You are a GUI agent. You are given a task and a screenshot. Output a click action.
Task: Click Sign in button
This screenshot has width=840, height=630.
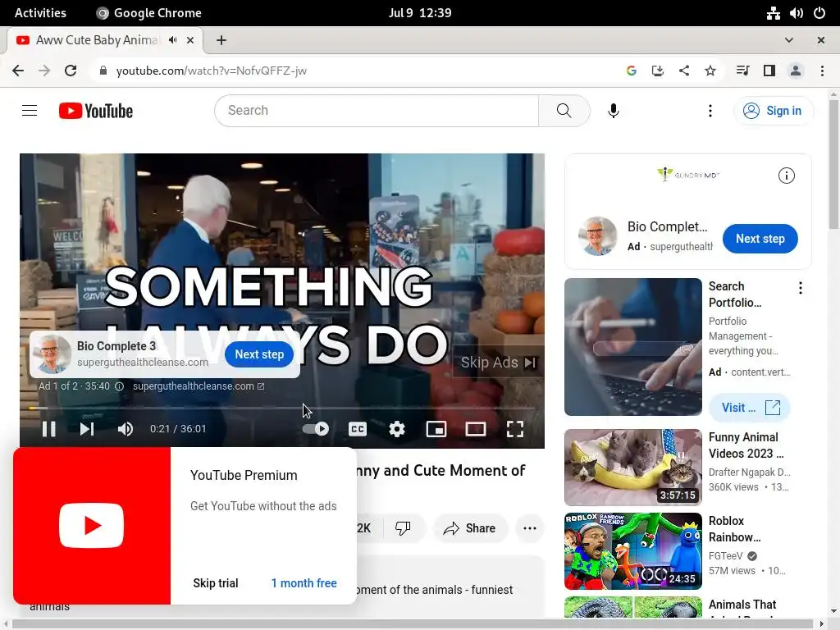coord(773,111)
